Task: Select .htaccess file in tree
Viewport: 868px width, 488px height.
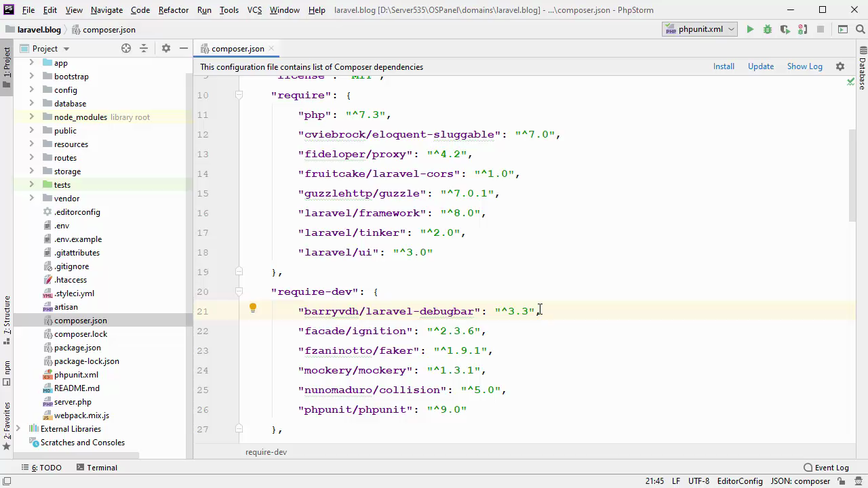Action: point(70,280)
